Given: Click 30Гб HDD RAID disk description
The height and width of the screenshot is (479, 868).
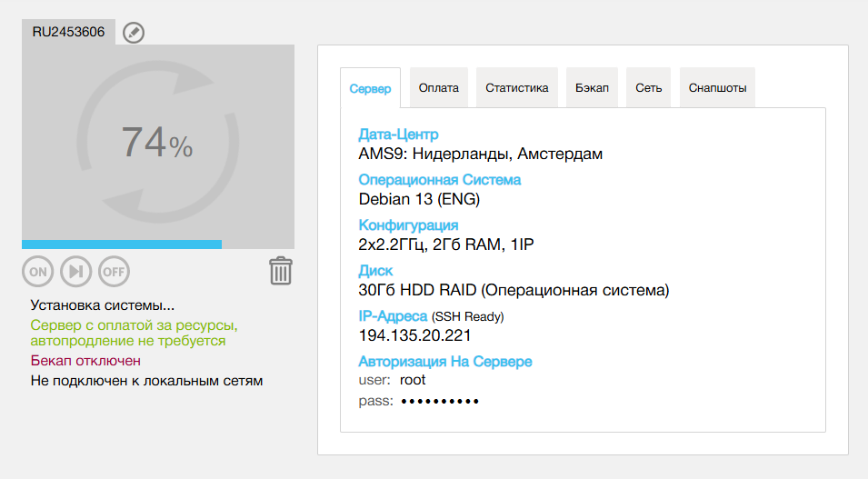Looking at the screenshot, I should click(x=514, y=290).
